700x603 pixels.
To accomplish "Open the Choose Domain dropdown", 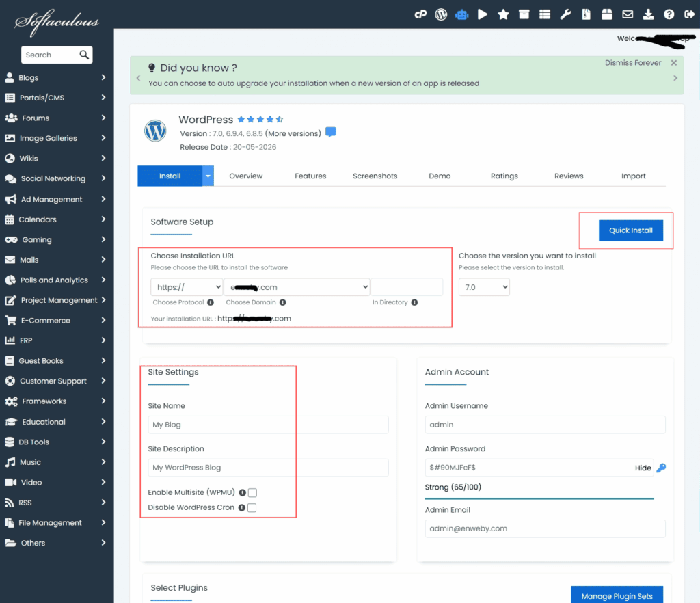I will point(297,287).
